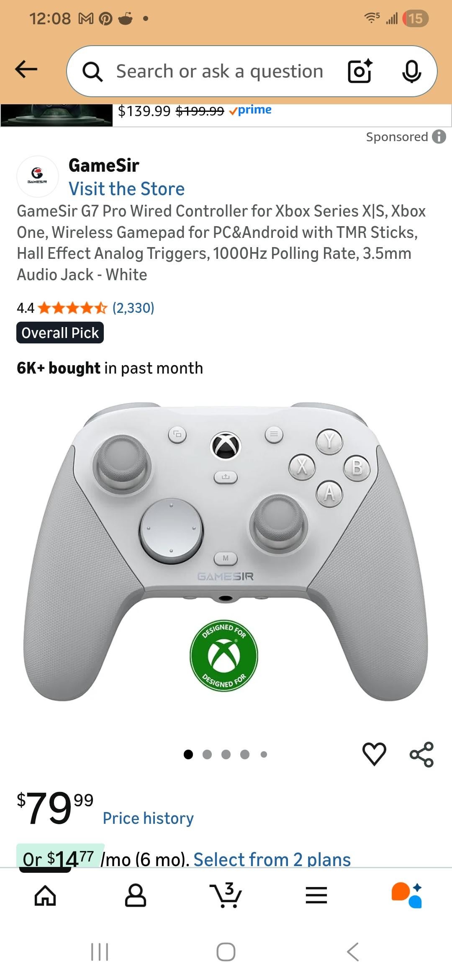Tap the share icon
452x980 pixels.
(x=421, y=754)
